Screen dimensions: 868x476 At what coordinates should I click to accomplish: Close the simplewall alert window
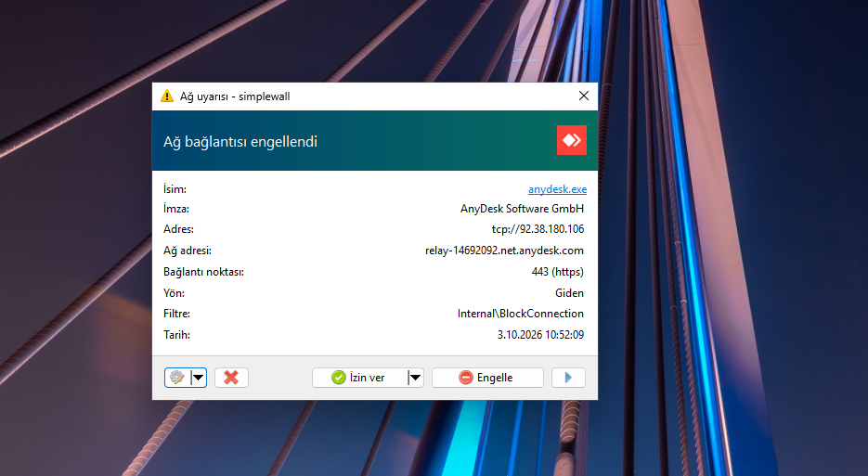pyautogui.click(x=584, y=96)
